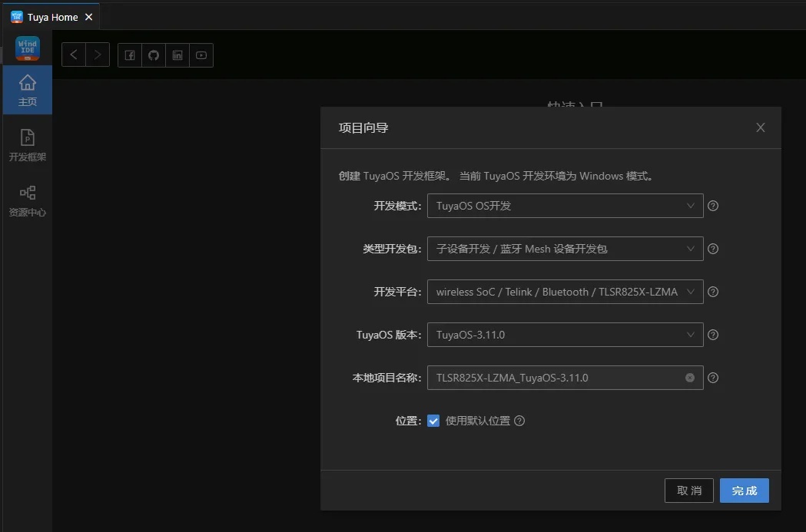The height and width of the screenshot is (532, 806).
Task: Show help for 开发平台
Action: [x=713, y=292]
